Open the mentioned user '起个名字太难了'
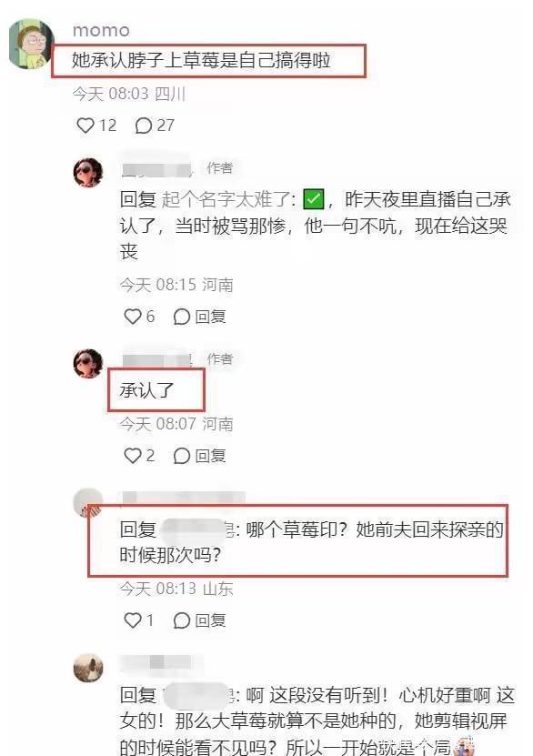The height and width of the screenshot is (756, 533). (226, 199)
